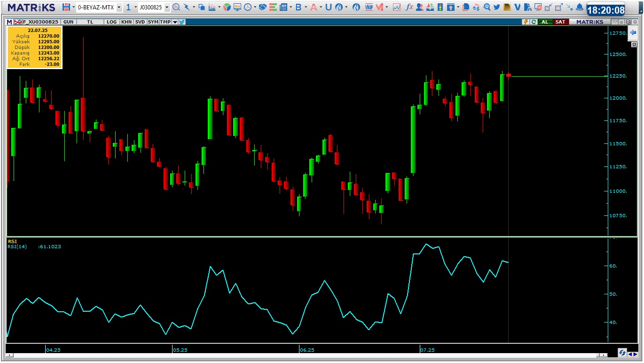Click the 04.25 date label on time axis

coord(53,350)
